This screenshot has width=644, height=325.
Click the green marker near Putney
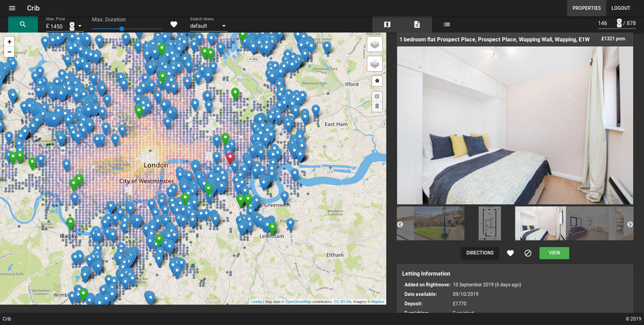70,223
